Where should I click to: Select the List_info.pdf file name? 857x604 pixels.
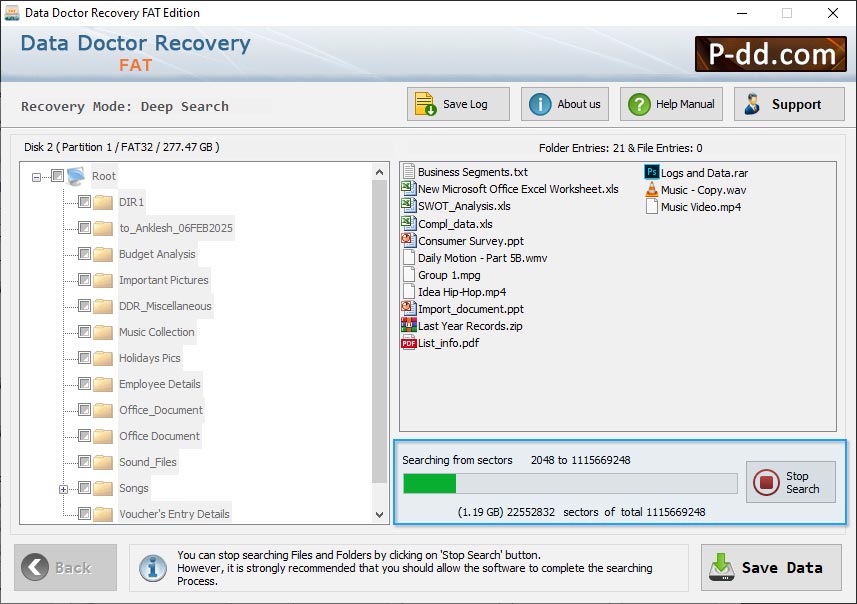448,343
